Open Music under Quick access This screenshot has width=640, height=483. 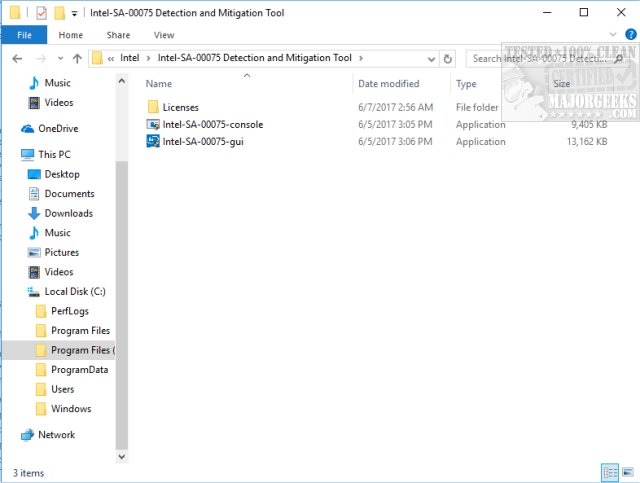(x=58, y=83)
